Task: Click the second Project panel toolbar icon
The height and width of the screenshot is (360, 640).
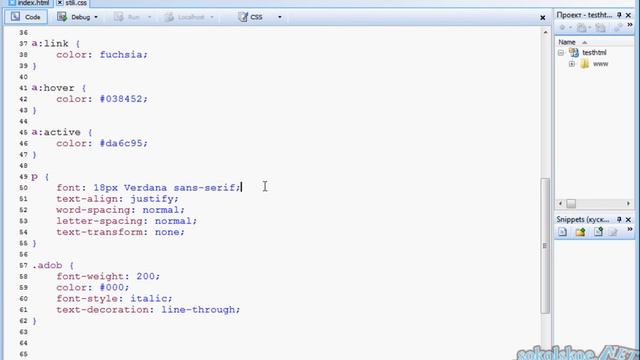Action: pyautogui.click(x=582, y=28)
